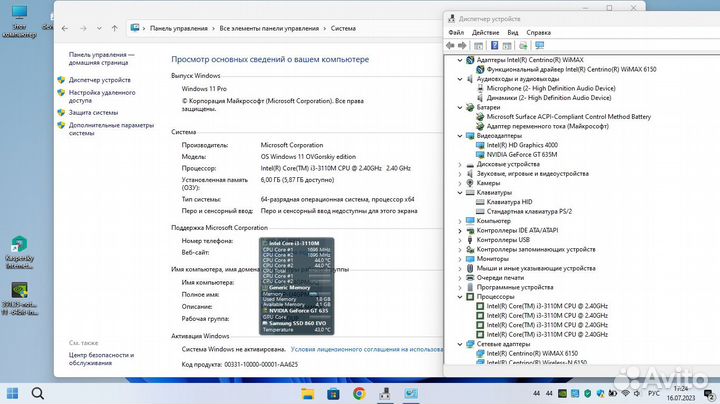Open volume speaker icon in system tray
The image size is (720, 404).
pos(637,393)
